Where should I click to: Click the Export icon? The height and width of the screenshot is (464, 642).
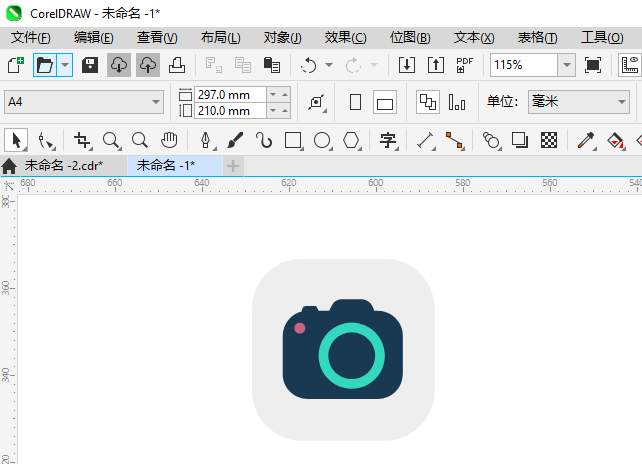pos(436,65)
